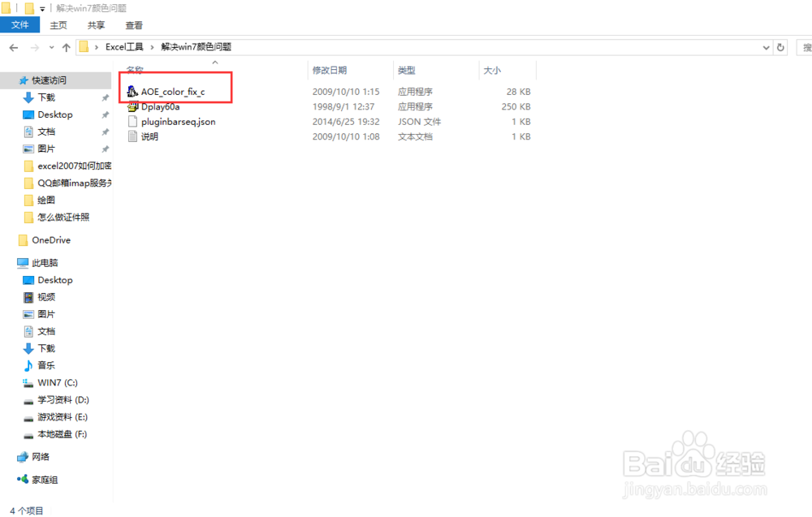Select the AOE_color_fix_c file name

pyautogui.click(x=173, y=92)
